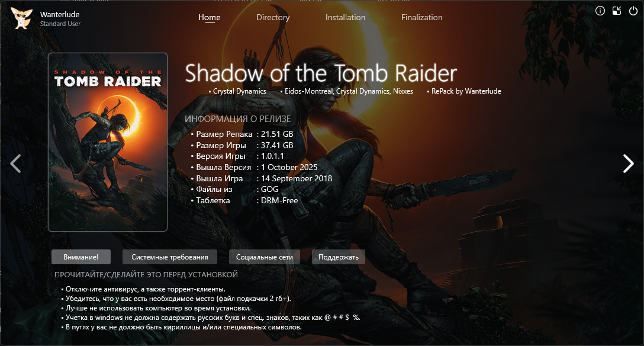The width and height of the screenshot is (644, 346).
Task: Advance with the right chevron arrow
Action: [629, 164]
